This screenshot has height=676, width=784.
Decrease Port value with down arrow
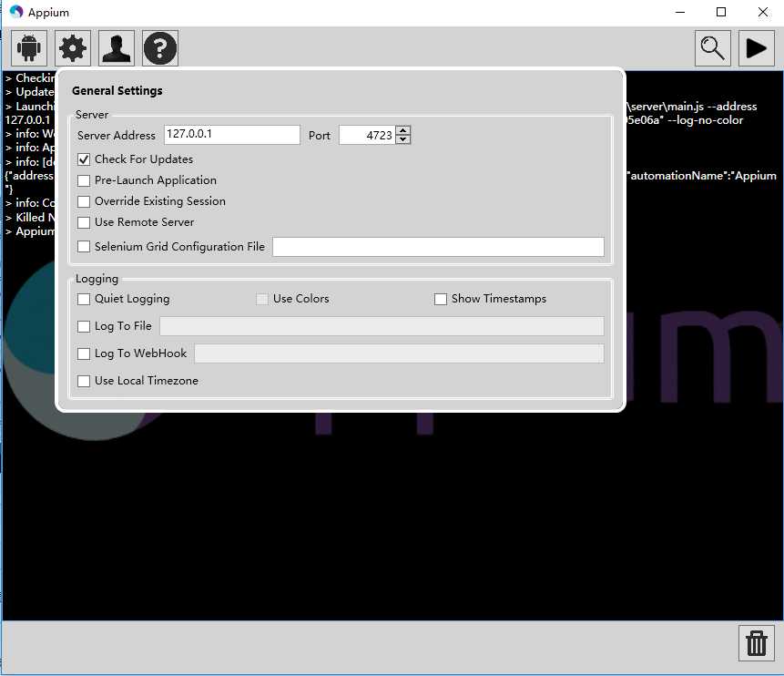(x=402, y=139)
